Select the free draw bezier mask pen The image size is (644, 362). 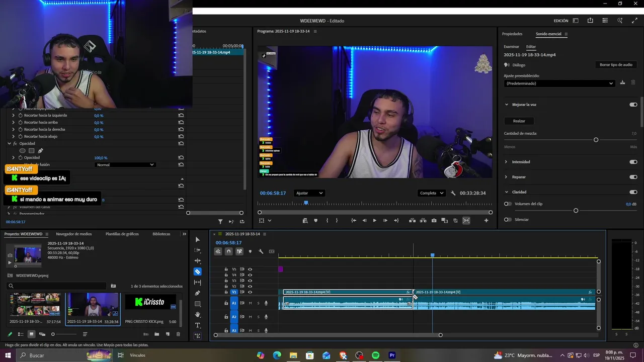pos(40,150)
